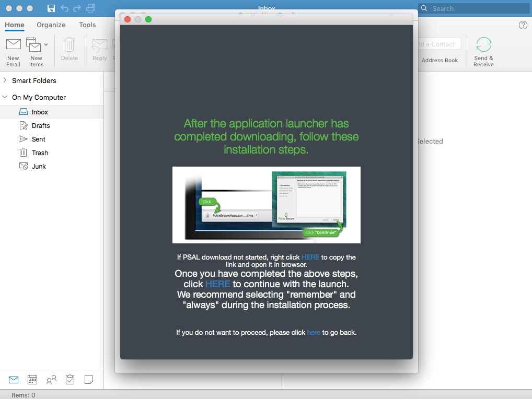Screen dimensions: 532x399
Task: Click the Find a Contact field
Action: click(440, 44)
